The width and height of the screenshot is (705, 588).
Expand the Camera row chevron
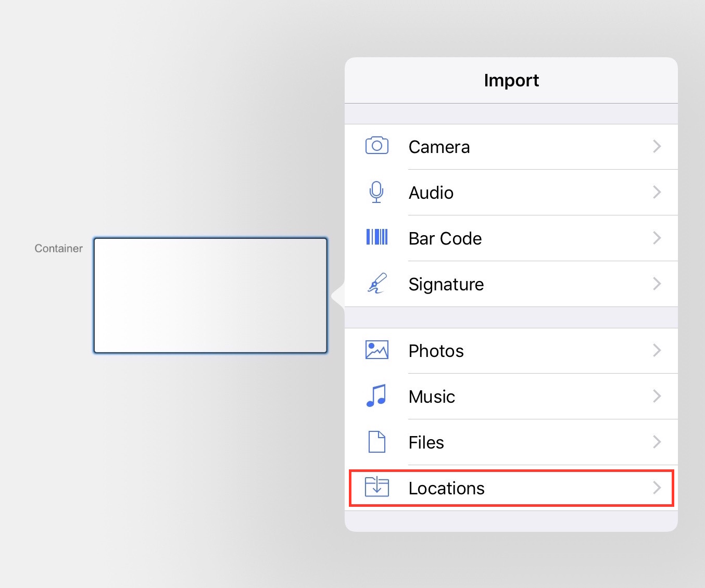657,147
